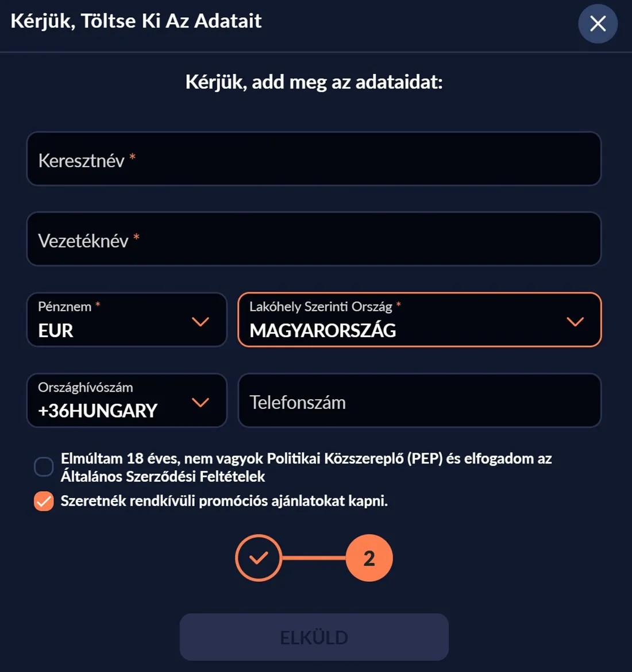Click the Keresztnév first name field
This screenshot has width=632, height=672.
[314, 159]
